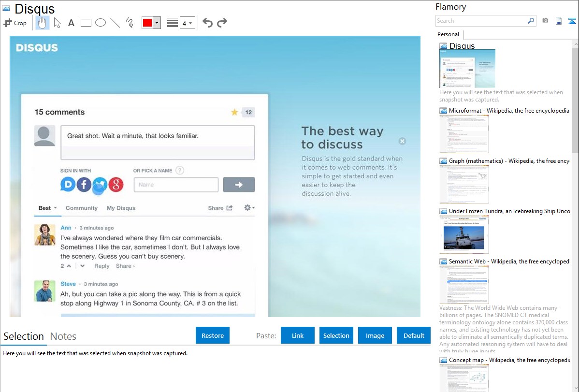Downvote Ann's comment

click(x=82, y=266)
